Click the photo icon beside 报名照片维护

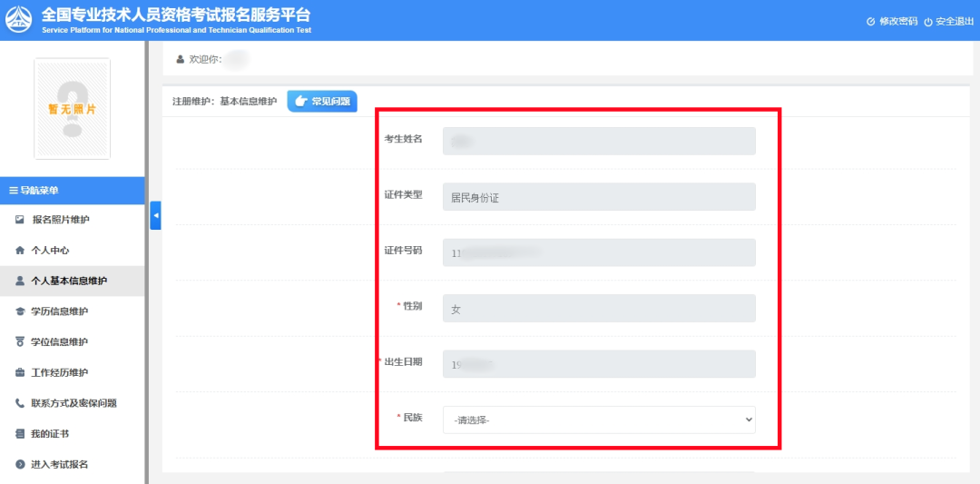(x=20, y=220)
